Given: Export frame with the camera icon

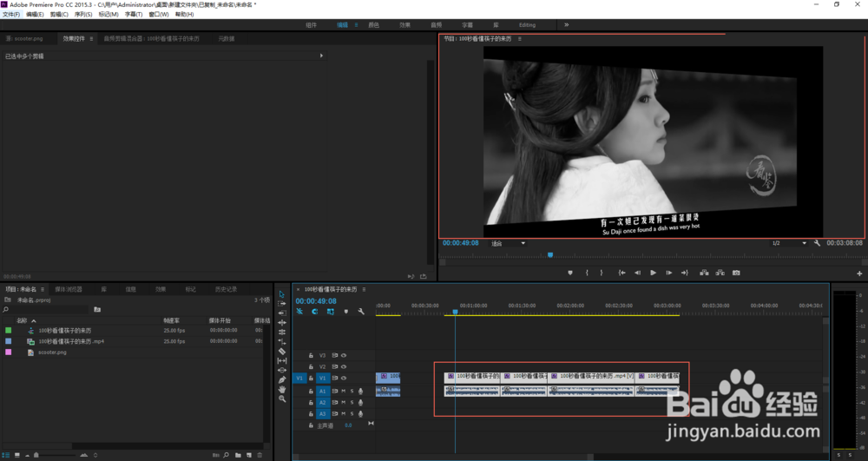Looking at the screenshot, I should [x=736, y=273].
